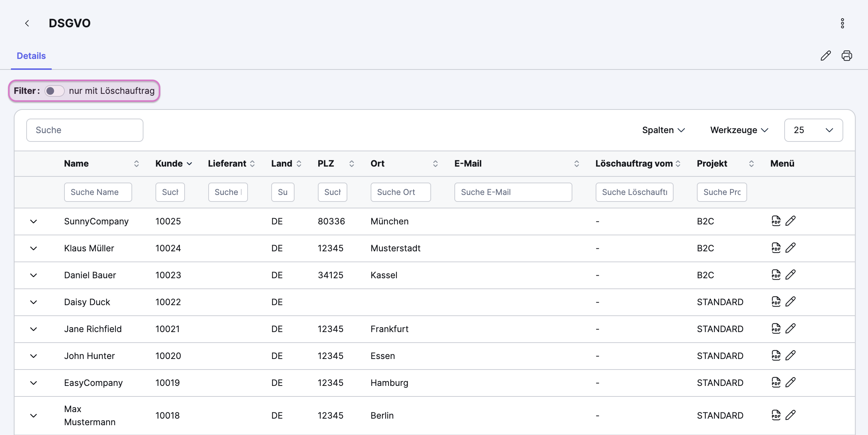The width and height of the screenshot is (868, 435).
Task: Click the back arrow next to DSGVO
Action: tap(27, 23)
